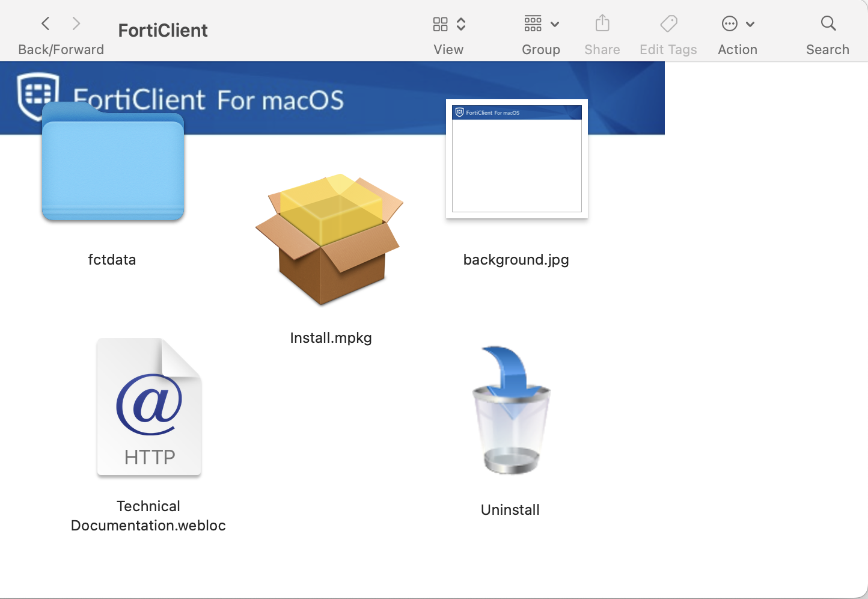This screenshot has height=599, width=868.
Task: Click the Group grid icon
Action: [533, 24]
